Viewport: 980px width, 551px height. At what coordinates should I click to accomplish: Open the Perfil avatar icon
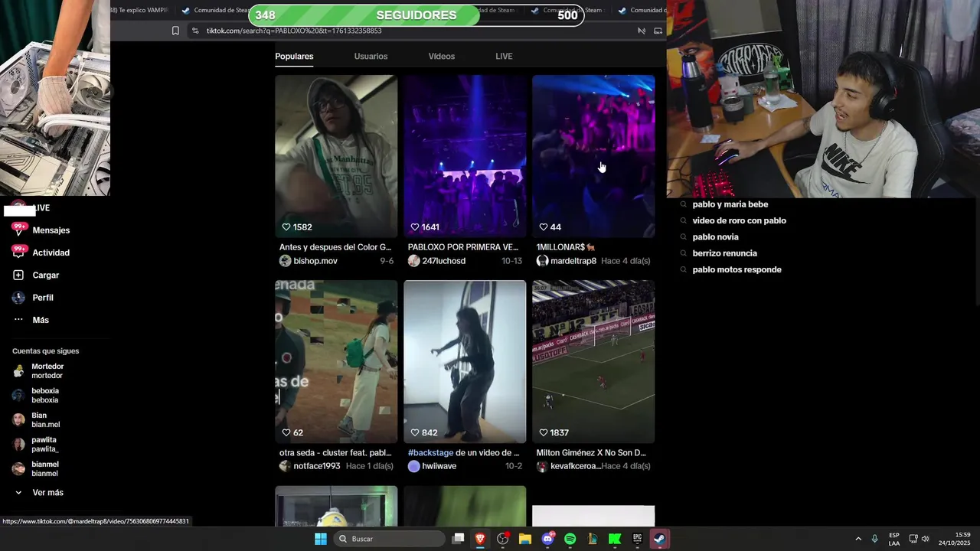[x=18, y=298]
